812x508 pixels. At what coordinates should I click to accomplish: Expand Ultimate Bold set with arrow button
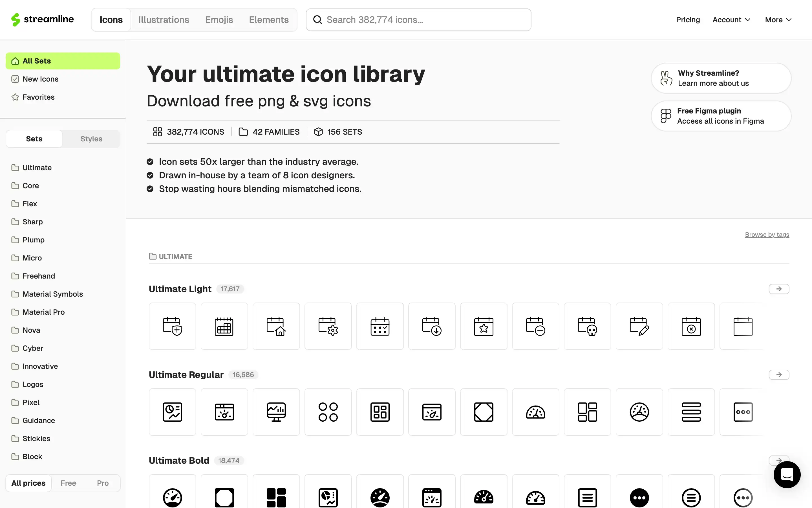click(x=779, y=460)
